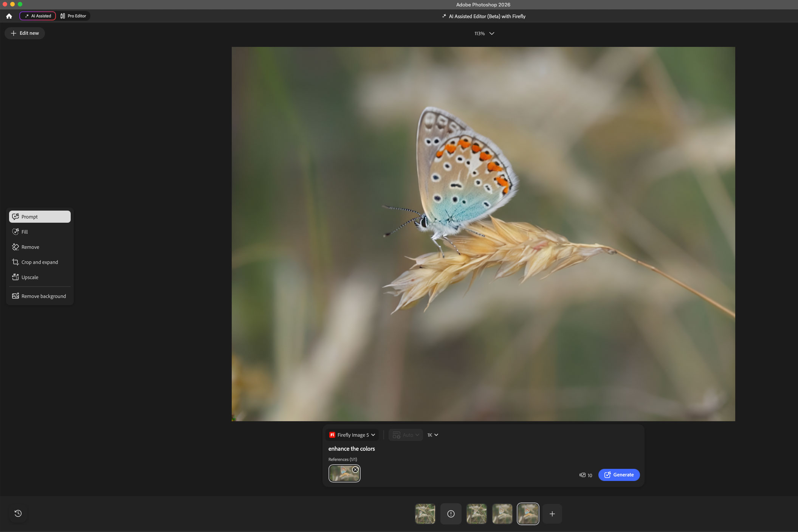This screenshot has width=798, height=532.
Task: Go to the Home screen icon
Action: click(9, 16)
